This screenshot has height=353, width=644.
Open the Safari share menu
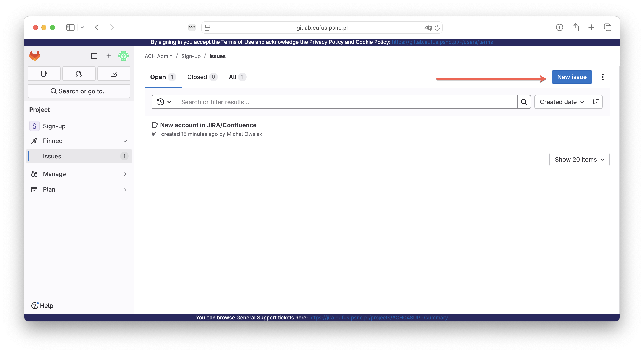coord(576,27)
